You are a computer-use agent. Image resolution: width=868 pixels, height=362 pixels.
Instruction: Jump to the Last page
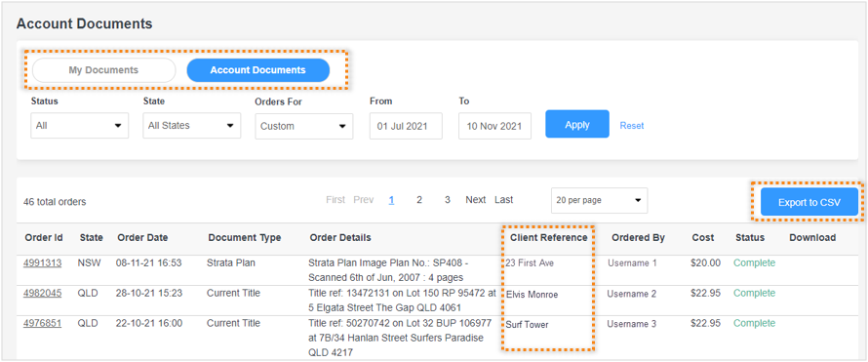pyautogui.click(x=504, y=200)
